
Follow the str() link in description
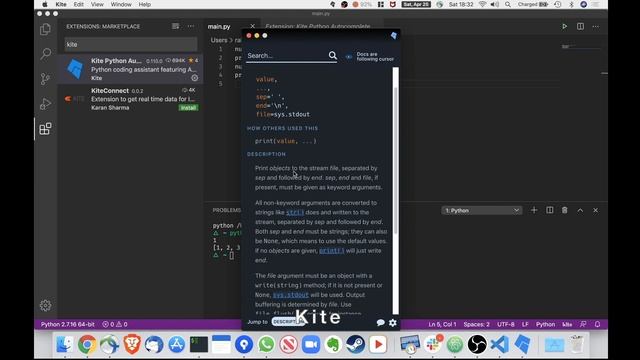click(295, 212)
